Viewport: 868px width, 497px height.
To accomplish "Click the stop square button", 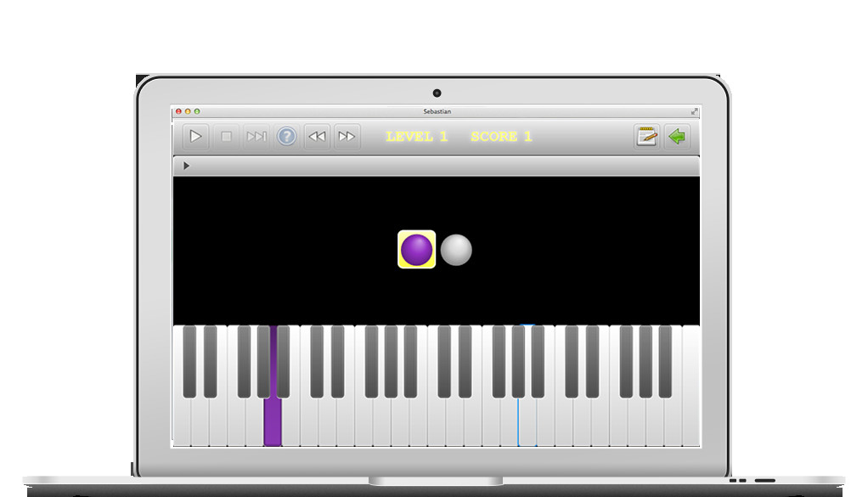I will (226, 136).
